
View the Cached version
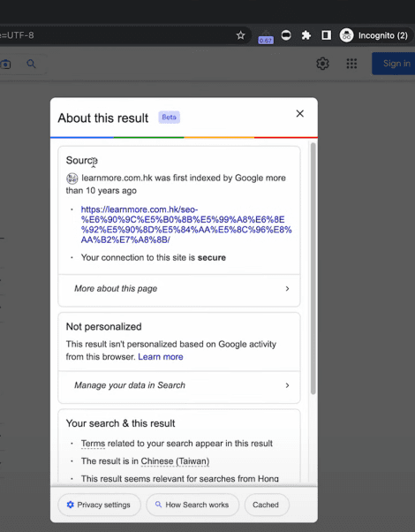coord(267,505)
